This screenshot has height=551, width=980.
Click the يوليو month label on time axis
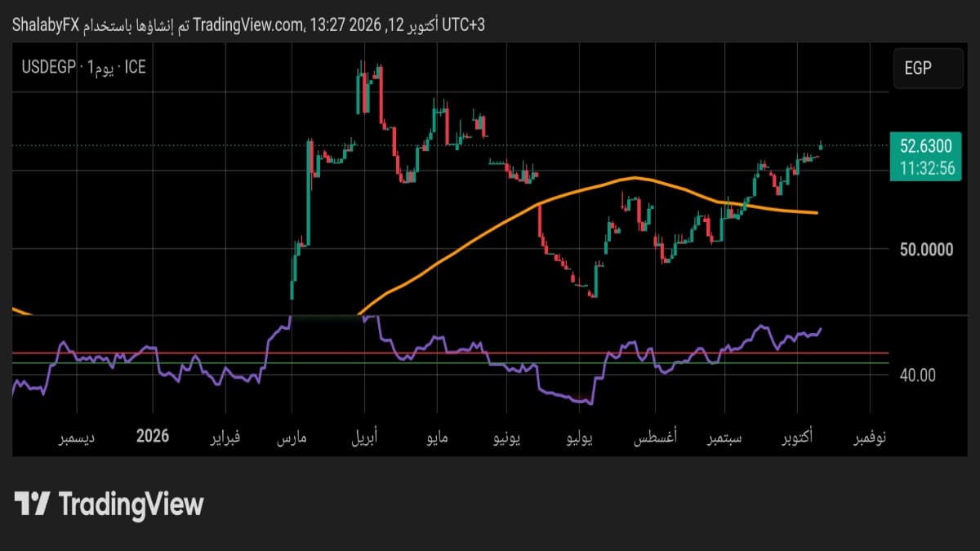coord(579,438)
